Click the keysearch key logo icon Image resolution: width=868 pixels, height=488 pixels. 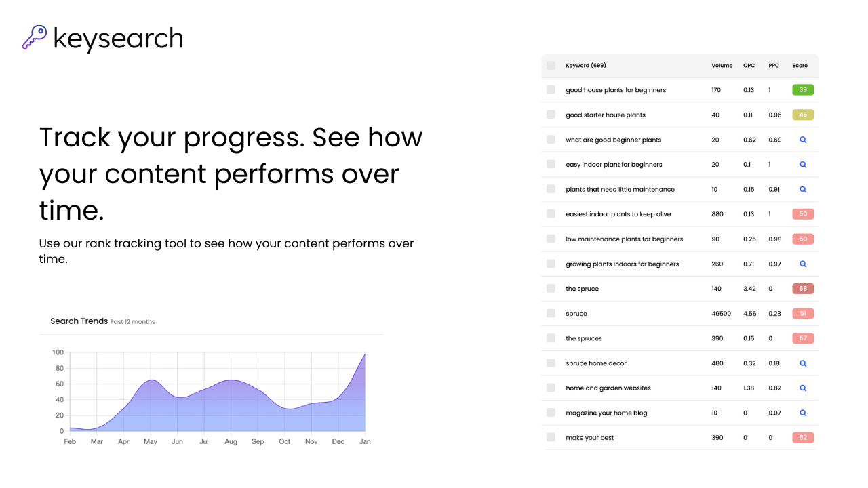[x=33, y=37]
